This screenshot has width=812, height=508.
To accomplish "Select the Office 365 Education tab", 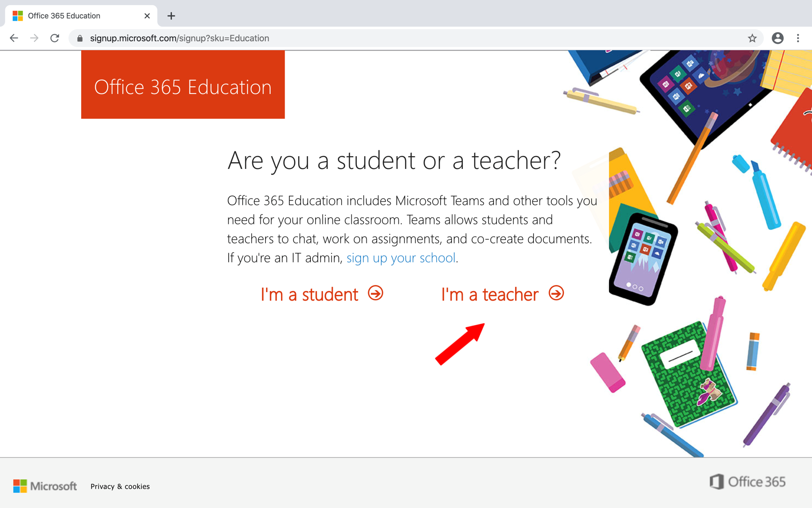I will [x=81, y=16].
